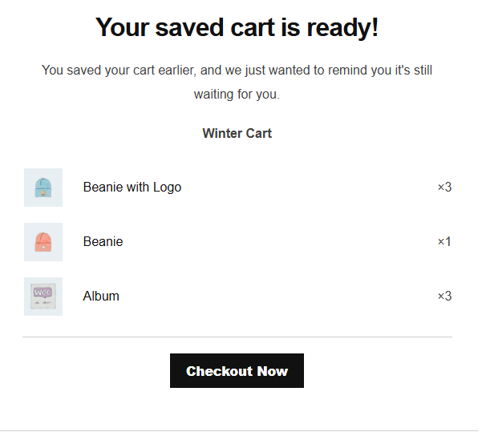Click the "waiting for you." text line
Viewport: 482px width, 448px height.
tap(237, 95)
